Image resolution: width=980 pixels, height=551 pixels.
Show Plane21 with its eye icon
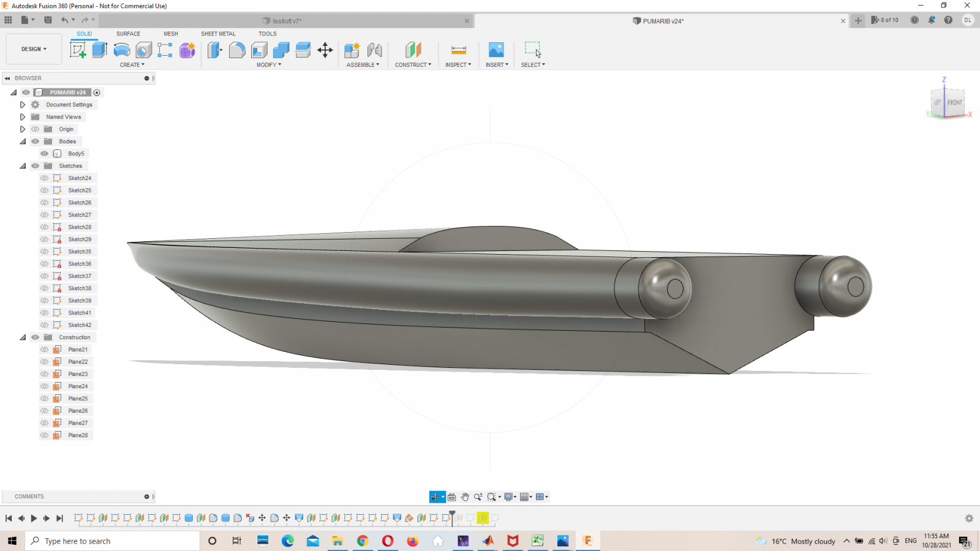click(45, 350)
